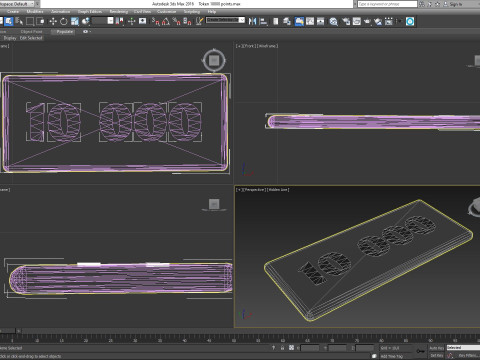Click the Select and Place tool

point(86,22)
